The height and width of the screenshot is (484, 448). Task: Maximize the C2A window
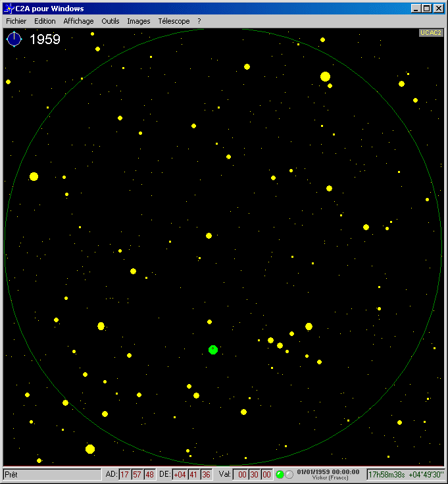coord(427,9)
